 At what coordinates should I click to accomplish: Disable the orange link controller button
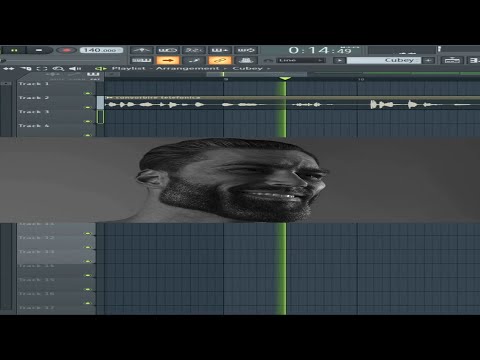click(x=220, y=60)
